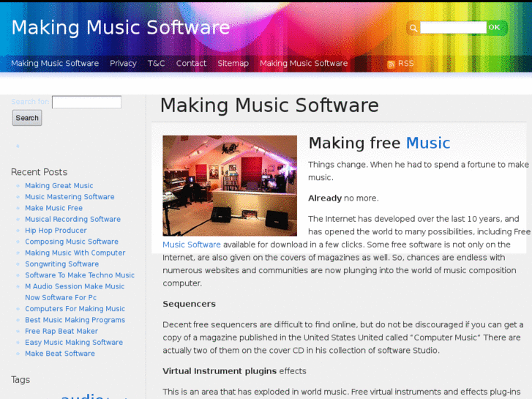Click the RSS link text
This screenshot has height=399, width=532.
click(406, 63)
